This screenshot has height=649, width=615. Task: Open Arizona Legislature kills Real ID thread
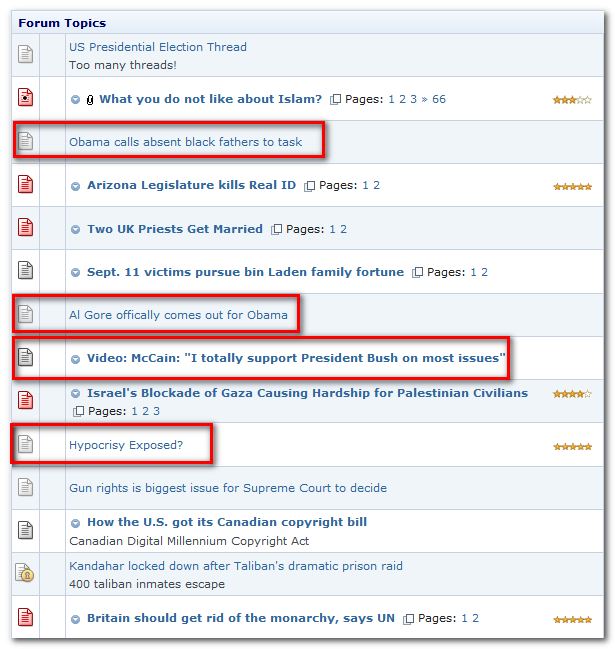click(191, 185)
